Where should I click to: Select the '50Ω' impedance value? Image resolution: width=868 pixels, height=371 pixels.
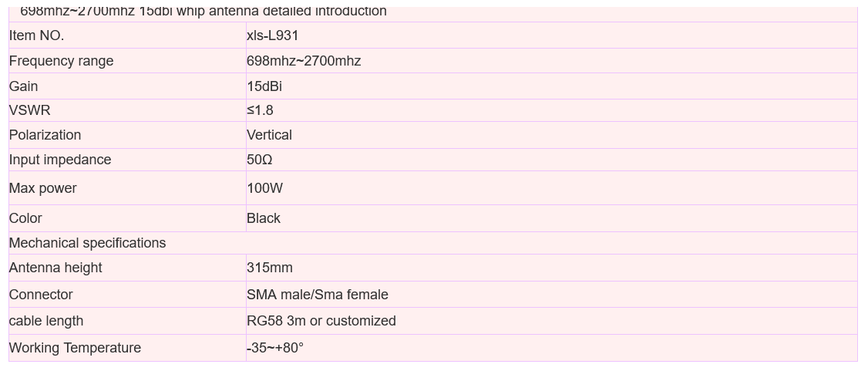point(259,160)
